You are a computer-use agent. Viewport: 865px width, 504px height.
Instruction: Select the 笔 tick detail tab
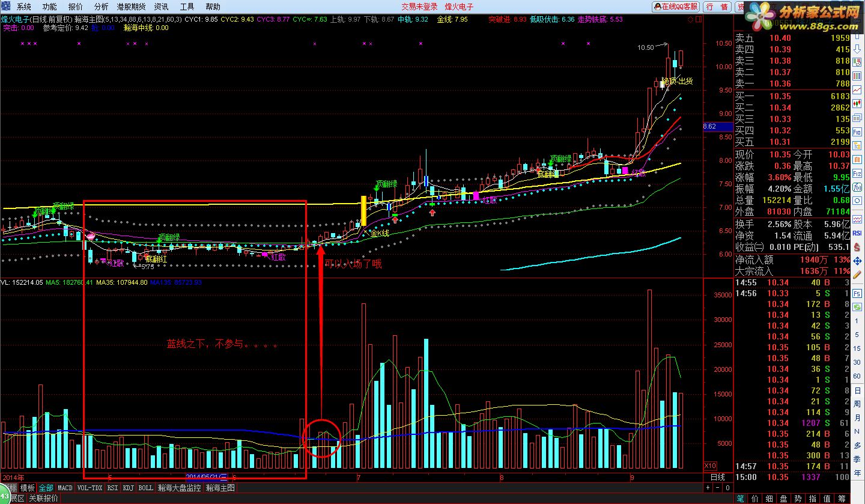point(741,499)
